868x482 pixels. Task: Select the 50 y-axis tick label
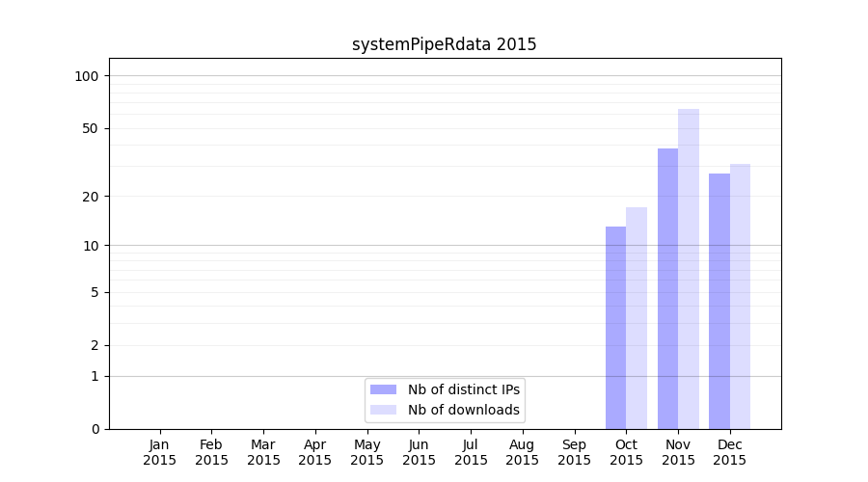coord(91,128)
